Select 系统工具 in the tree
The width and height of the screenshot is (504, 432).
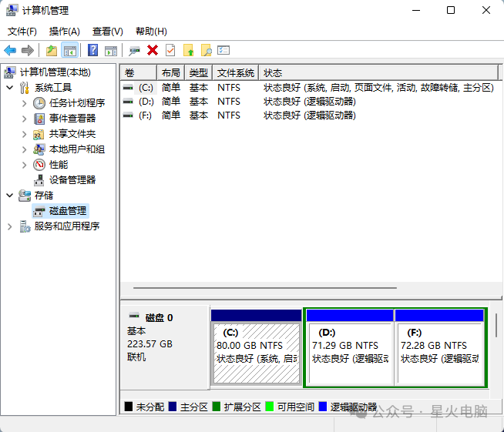pyautogui.click(x=53, y=87)
